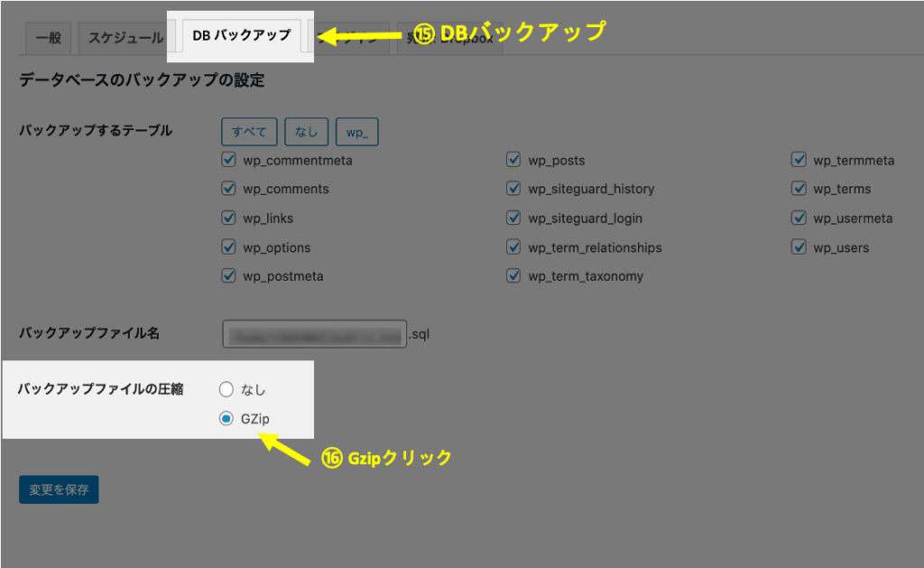Toggle the wp_options checkbox
924x568 pixels.
click(x=228, y=247)
